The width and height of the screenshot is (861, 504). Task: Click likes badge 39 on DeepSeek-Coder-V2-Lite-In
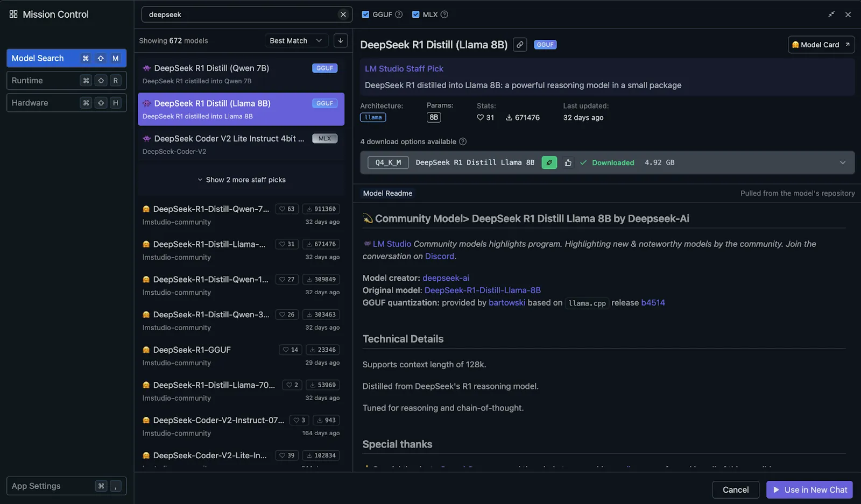click(287, 456)
